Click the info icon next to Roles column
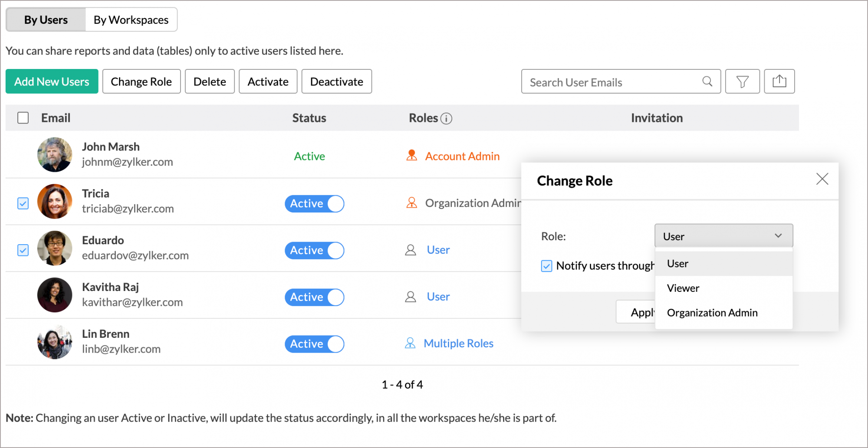Viewport: 868px width, 448px height. 447,118
